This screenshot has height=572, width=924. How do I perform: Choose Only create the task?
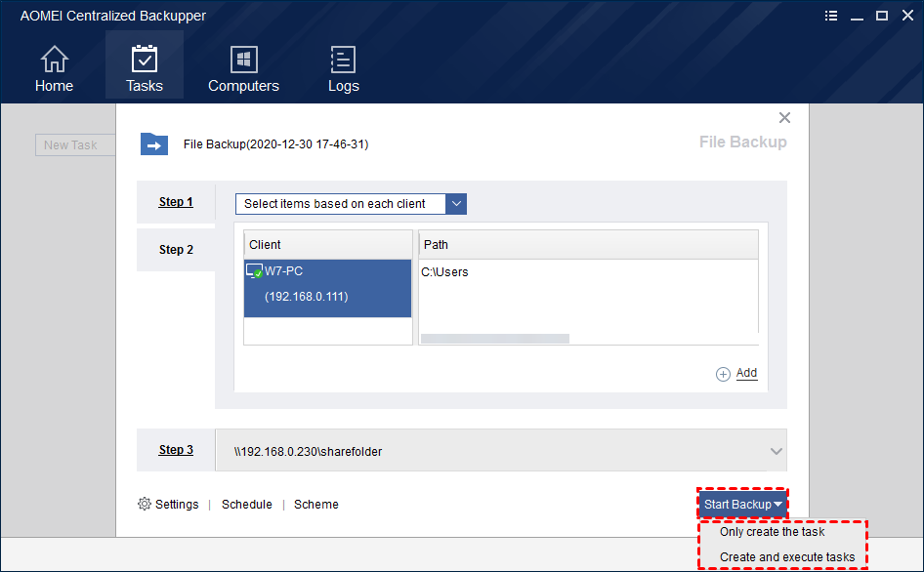click(x=772, y=532)
